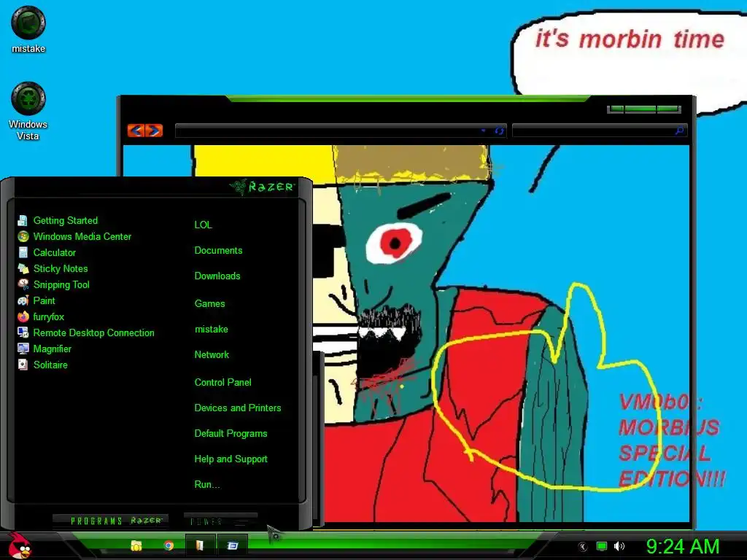Open the file explorer taskbar icon
Image resolution: width=747 pixels, height=560 pixels.
point(136,545)
